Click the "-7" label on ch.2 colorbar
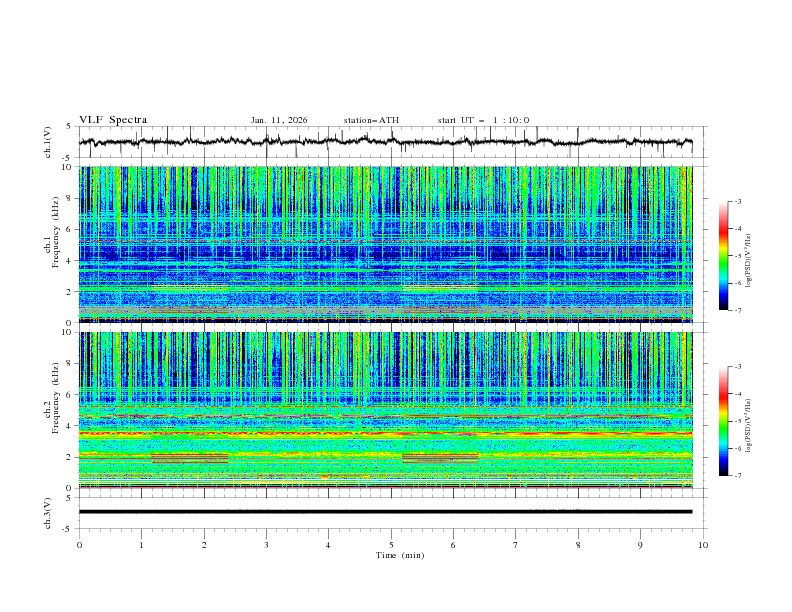Screen dimensions: 792x612 [x=737, y=476]
